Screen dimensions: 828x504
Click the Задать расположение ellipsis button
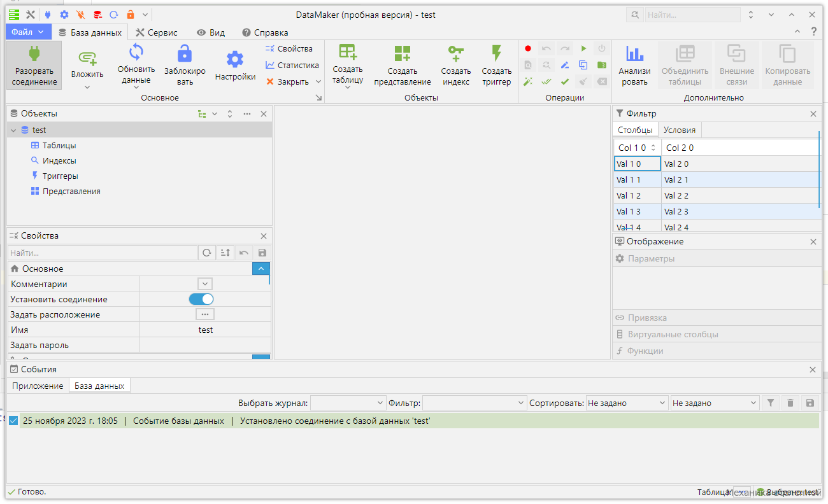(x=204, y=314)
